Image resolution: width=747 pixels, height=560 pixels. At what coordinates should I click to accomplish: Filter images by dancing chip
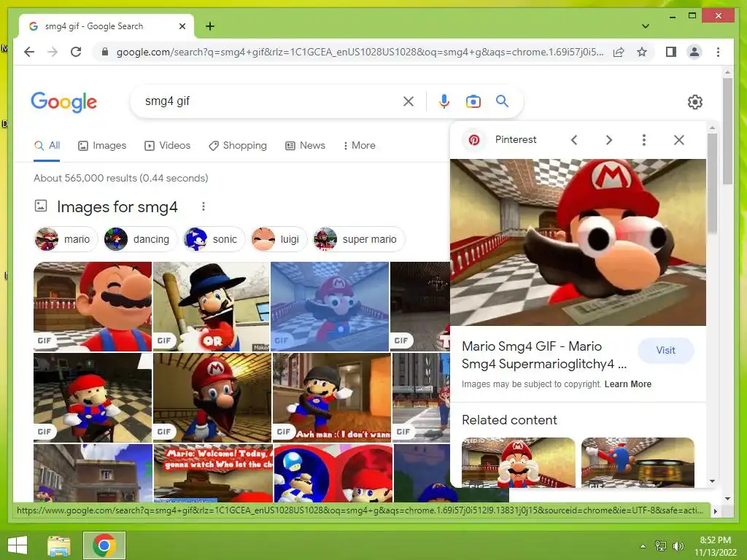pyautogui.click(x=141, y=239)
